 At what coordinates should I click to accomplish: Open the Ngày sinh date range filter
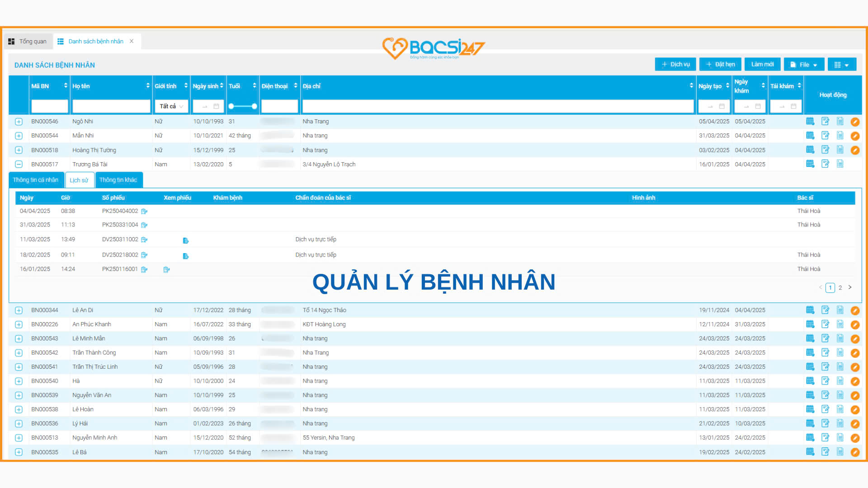208,106
